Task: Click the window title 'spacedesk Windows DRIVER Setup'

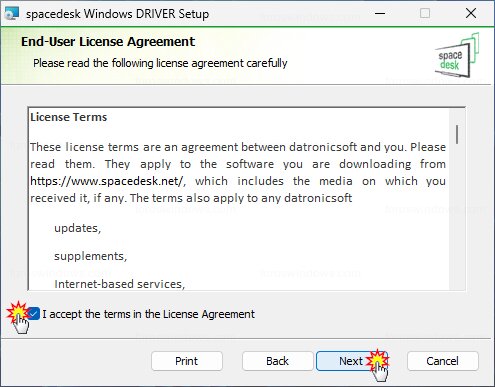Action: [x=118, y=14]
